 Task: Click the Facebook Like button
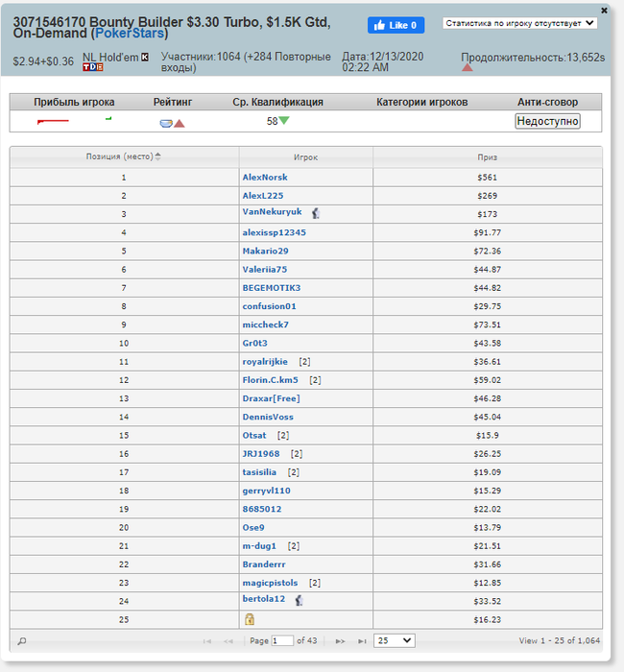(396, 25)
